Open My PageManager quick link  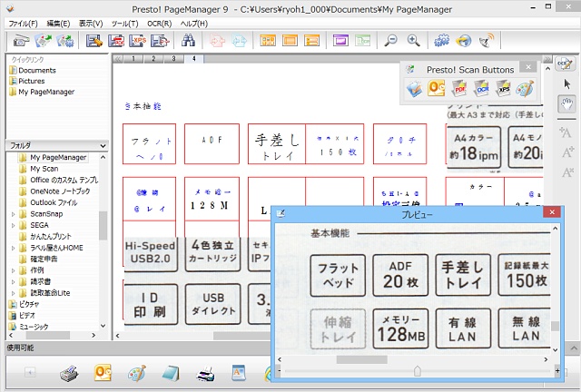pos(42,92)
